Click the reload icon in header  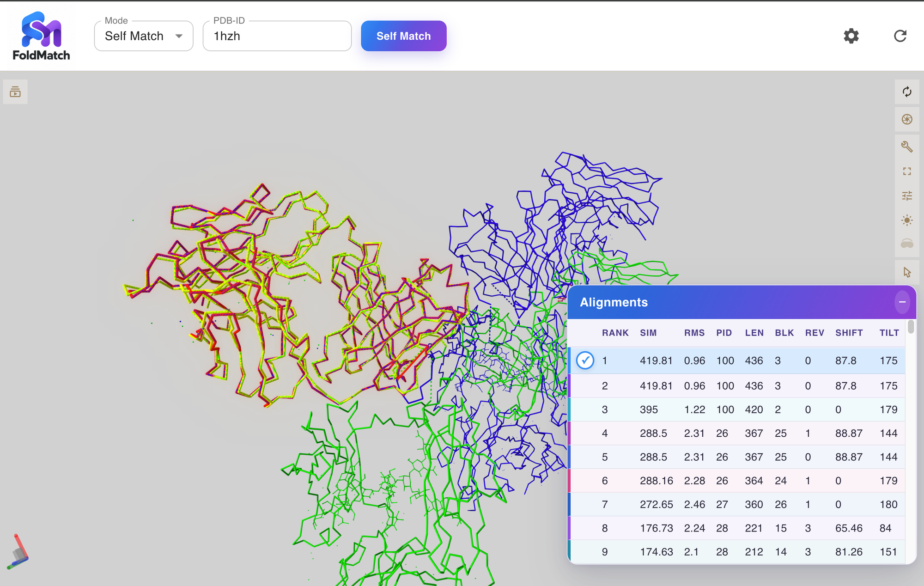point(900,36)
